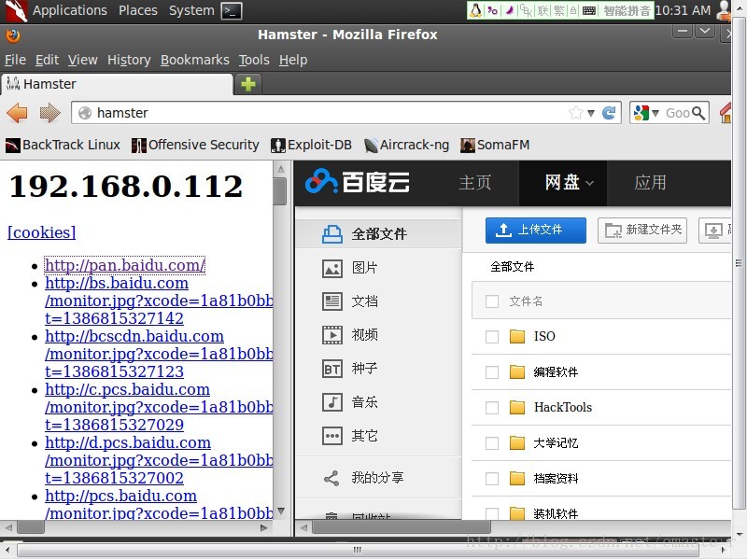Open the BackTrack Linux bookmark

[63, 145]
